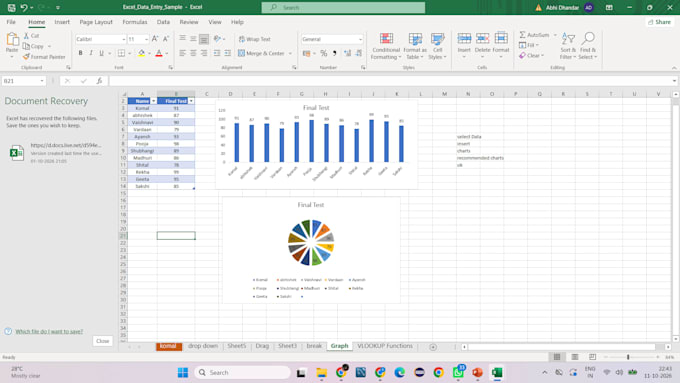Click the Format Painter brush
This screenshot has height=383, width=680.
(x=26, y=57)
